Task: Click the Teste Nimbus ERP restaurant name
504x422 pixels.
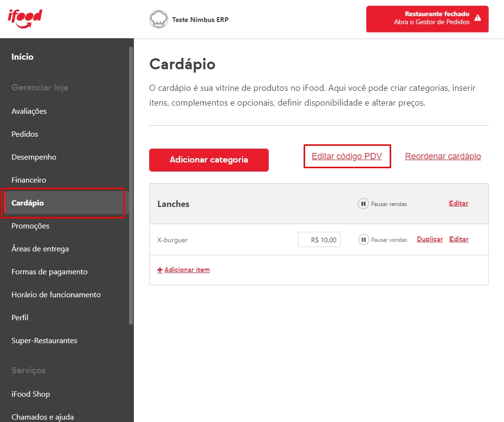Action: coord(200,20)
